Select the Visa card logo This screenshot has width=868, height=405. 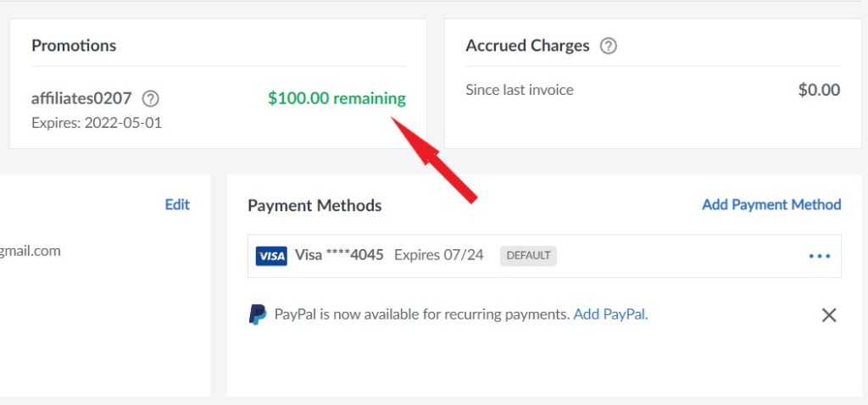point(271,256)
